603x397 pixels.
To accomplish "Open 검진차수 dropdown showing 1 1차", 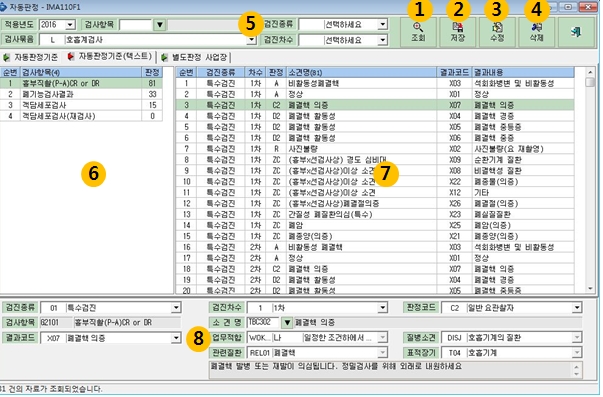I will click(x=382, y=308).
